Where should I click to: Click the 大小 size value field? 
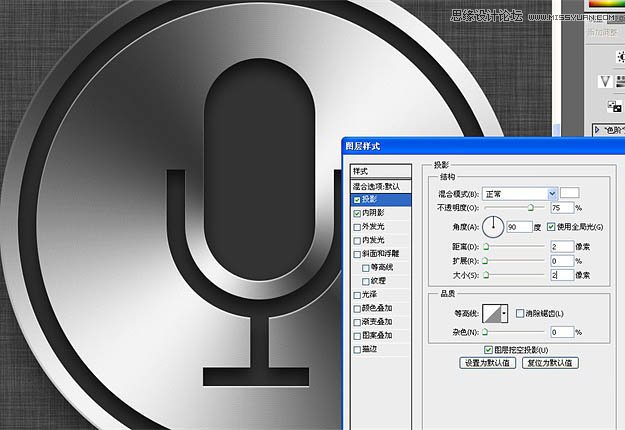(x=562, y=275)
